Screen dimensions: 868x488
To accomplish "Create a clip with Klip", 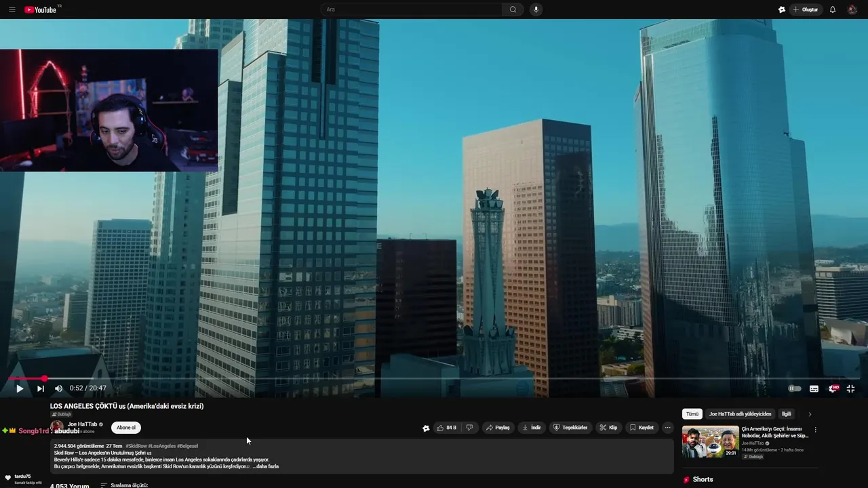I will click(x=608, y=428).
